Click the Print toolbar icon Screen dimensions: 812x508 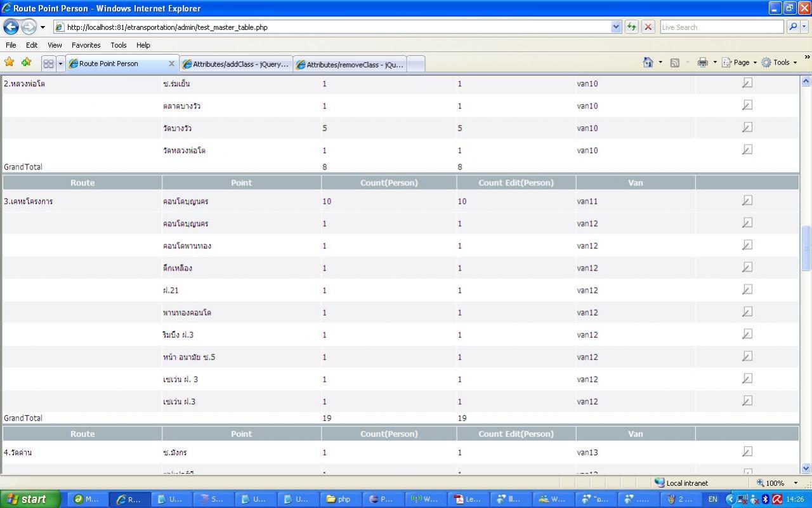click(x=702, y=62)
